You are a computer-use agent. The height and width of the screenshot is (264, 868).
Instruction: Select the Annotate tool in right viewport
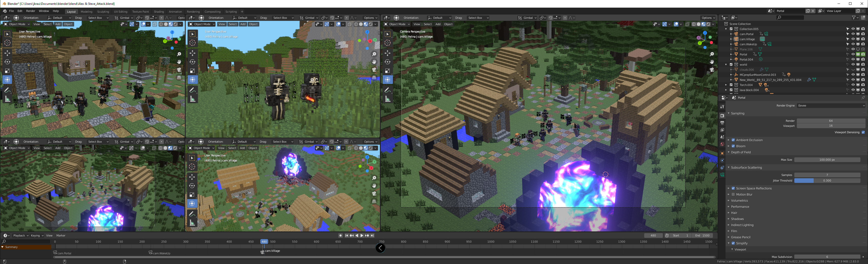388,90
